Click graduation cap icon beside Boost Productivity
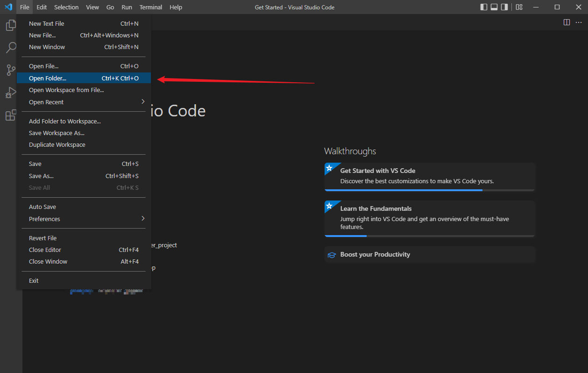 click(x=332, y=255)
